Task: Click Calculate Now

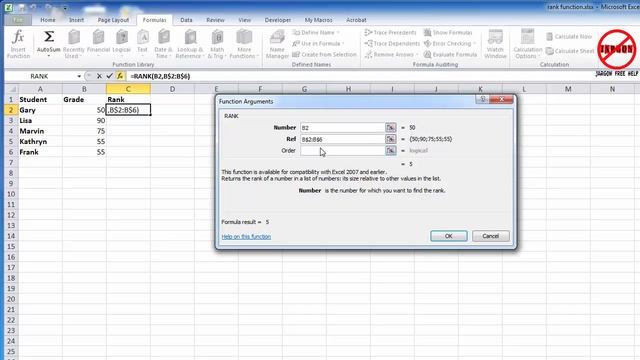Action: click(x=569, y=36)
